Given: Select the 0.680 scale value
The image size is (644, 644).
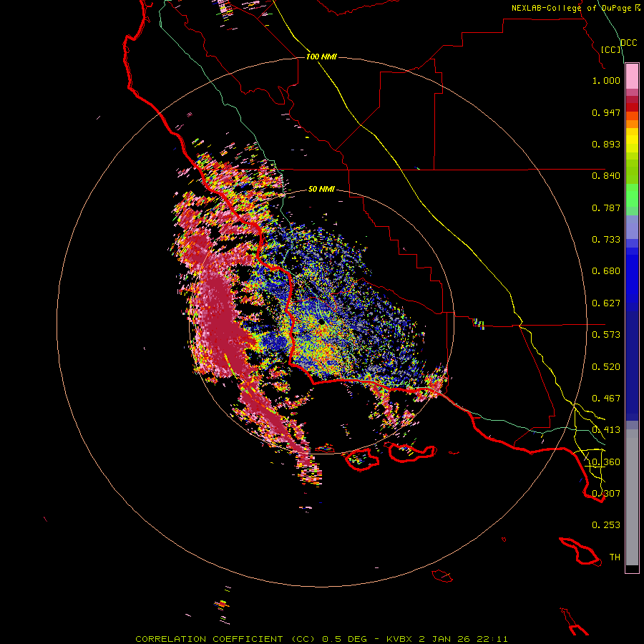Looking at the screenshot, I should click(606, 271).
